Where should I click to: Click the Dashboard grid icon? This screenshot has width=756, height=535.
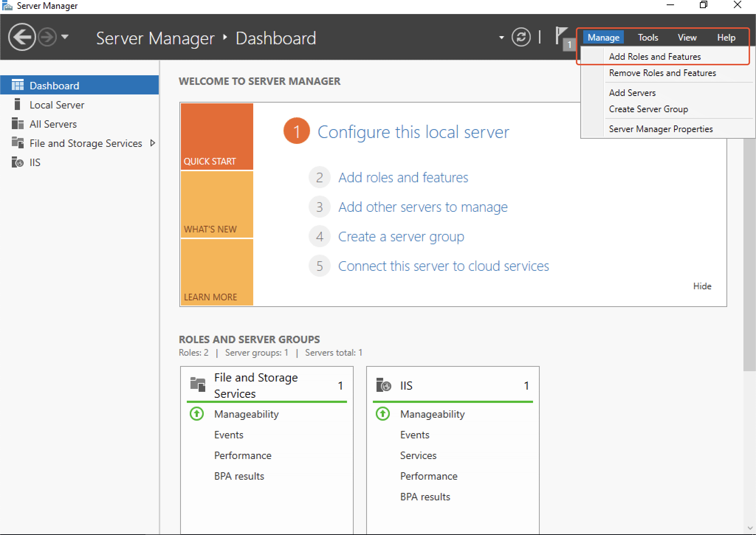coord(17,85)
